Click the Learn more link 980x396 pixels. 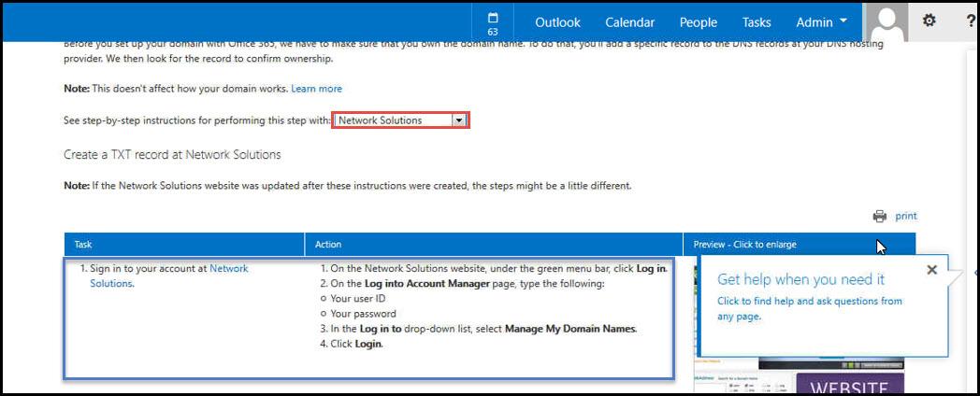point(316,89)
